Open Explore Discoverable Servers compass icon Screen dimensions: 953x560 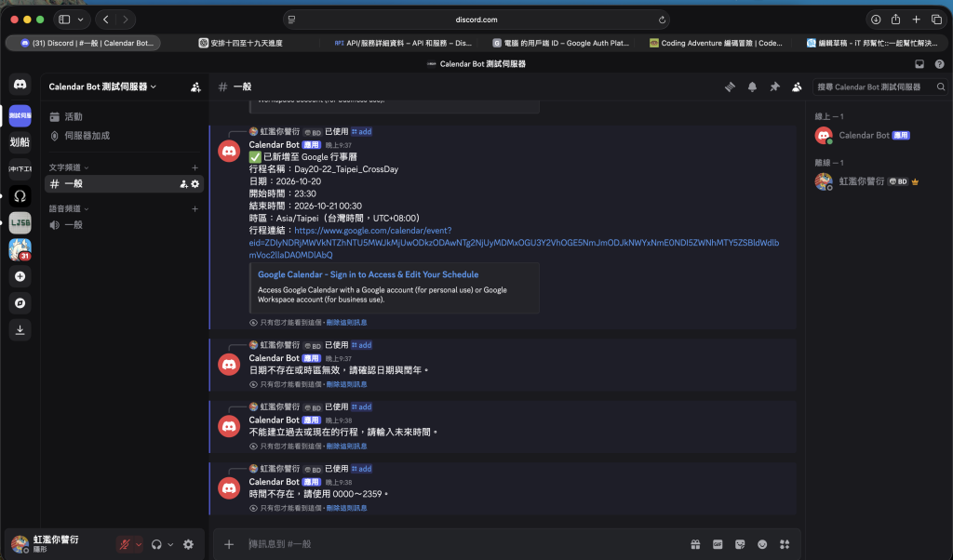(20, 303)
